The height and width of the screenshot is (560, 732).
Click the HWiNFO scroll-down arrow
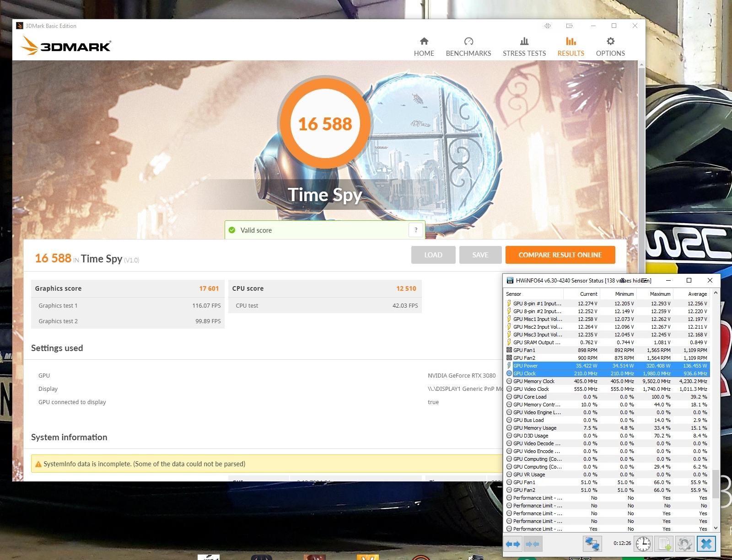[x=716, y=528]
